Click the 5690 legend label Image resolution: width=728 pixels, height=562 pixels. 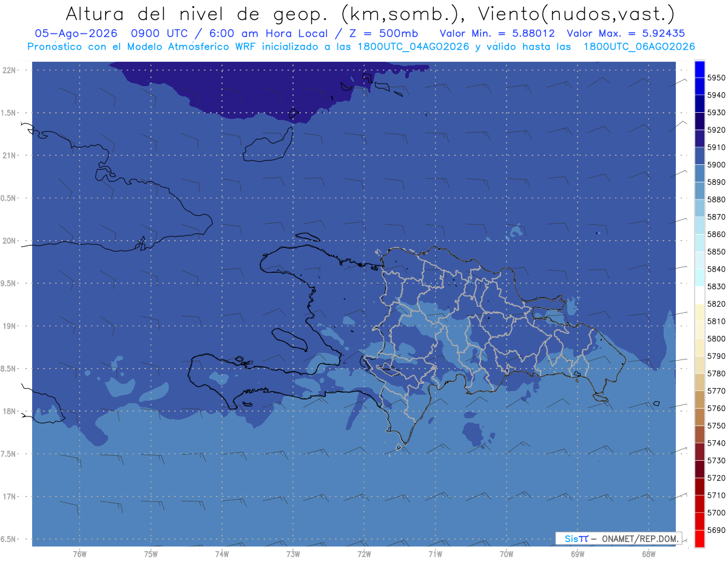tap(716, 530)
